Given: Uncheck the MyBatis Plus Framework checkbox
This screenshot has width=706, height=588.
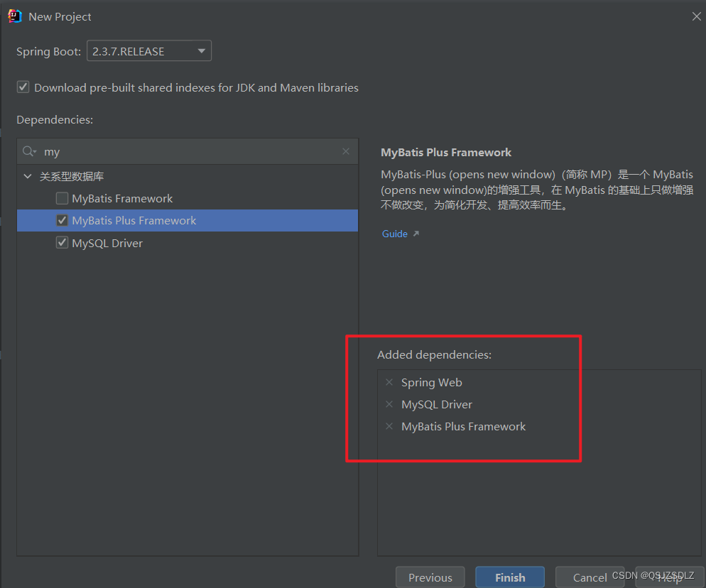Looking at the screenshot, I should tap(62, 220).
